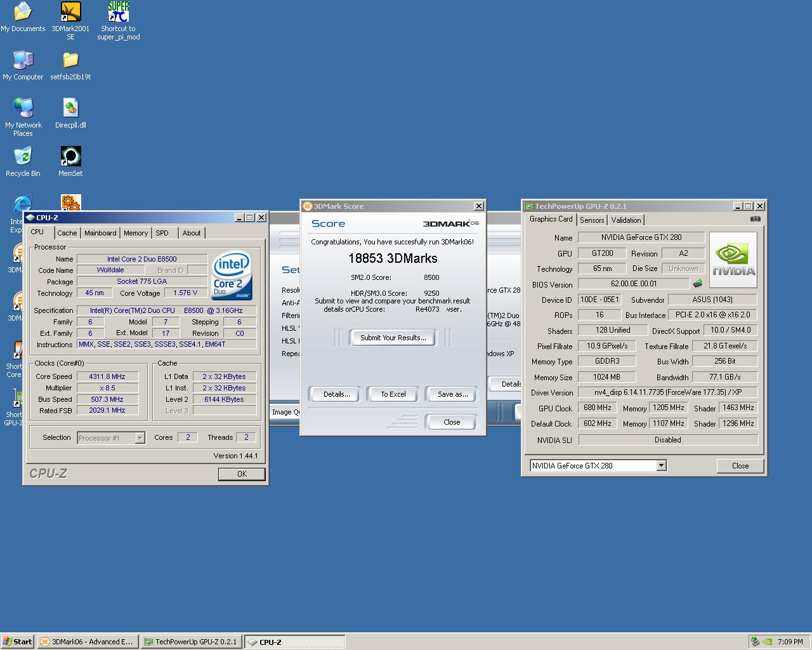Click the Subvendor field ASUS (1043)
The image size is (812, 650).
712,300
